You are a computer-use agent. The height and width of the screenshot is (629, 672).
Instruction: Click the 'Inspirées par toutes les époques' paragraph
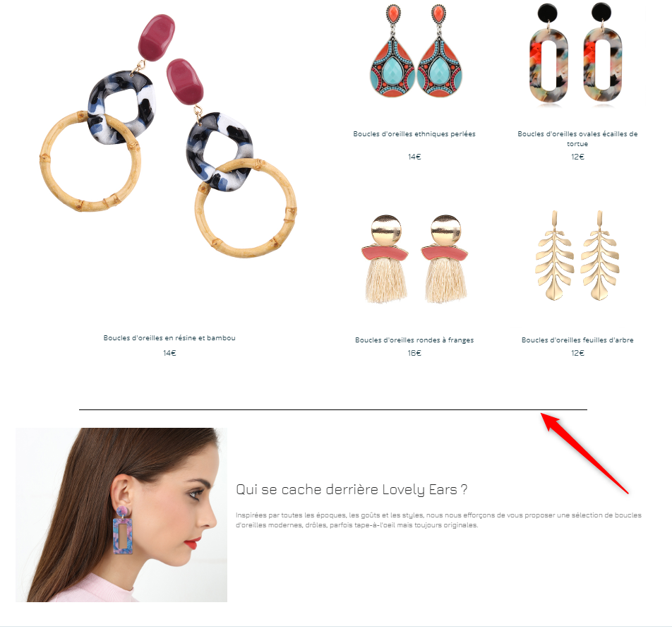click(x=438, y=520)
